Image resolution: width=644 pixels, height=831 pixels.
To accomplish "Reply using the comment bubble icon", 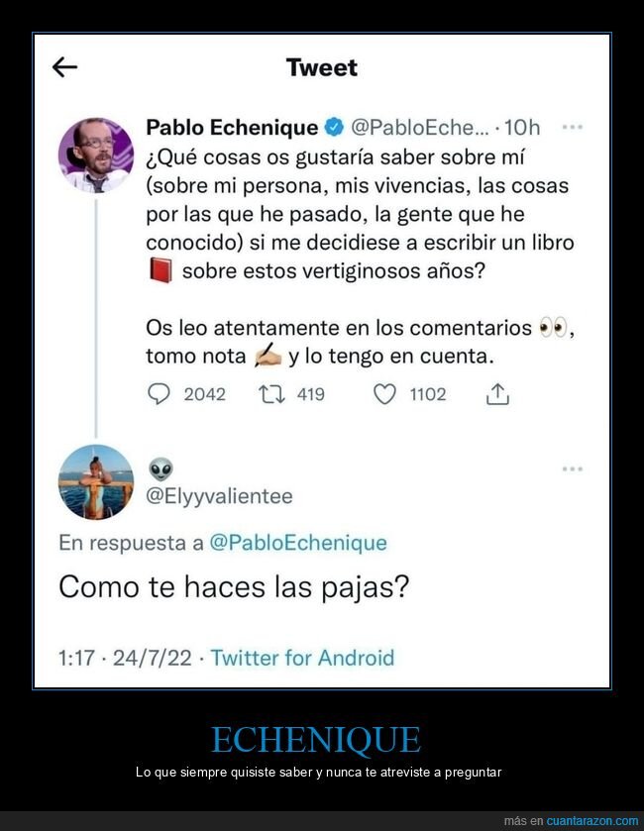I will [x=160, y=394].
